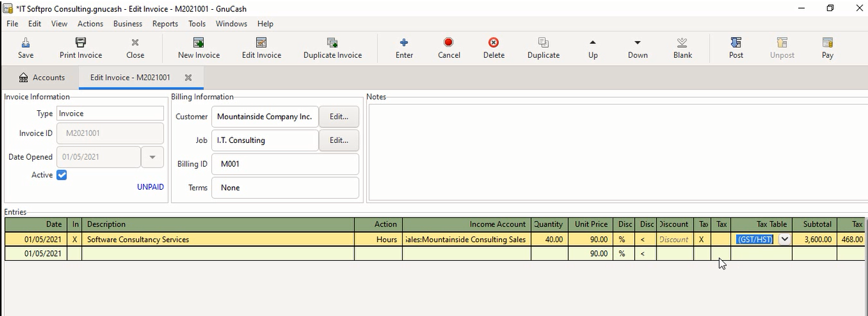Open the Business menu

tap(128, 24)
